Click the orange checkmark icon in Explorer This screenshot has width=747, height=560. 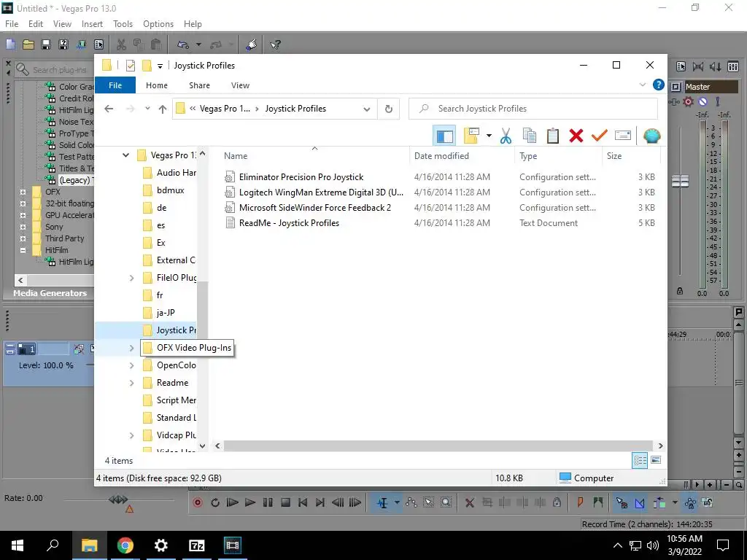pos(600,136)
